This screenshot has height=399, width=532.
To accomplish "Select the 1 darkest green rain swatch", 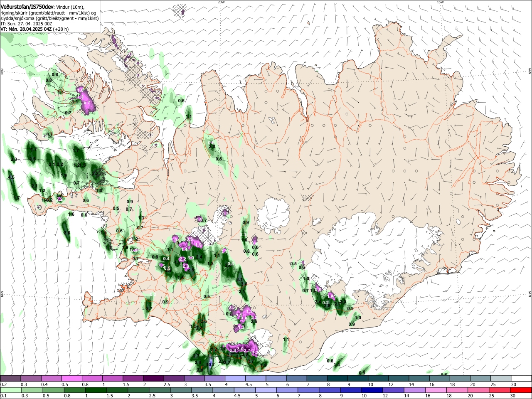I will (x=95, y=390).
